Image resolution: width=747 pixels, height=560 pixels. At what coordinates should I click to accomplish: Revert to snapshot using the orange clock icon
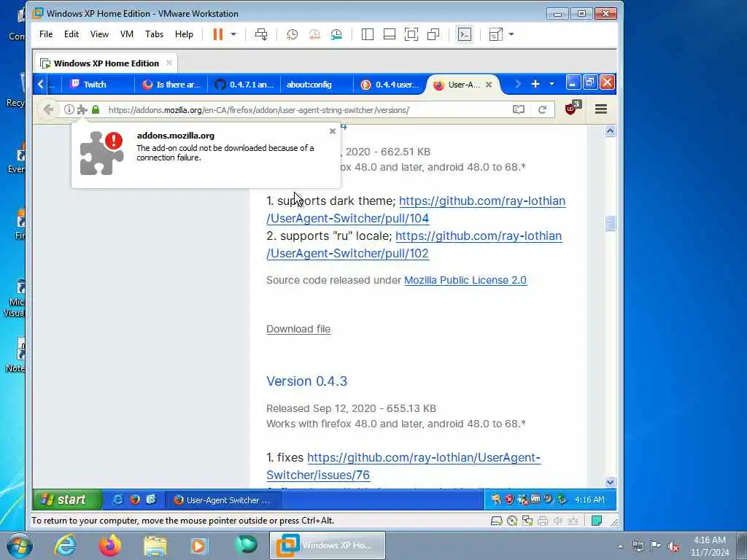coord(314,34)
